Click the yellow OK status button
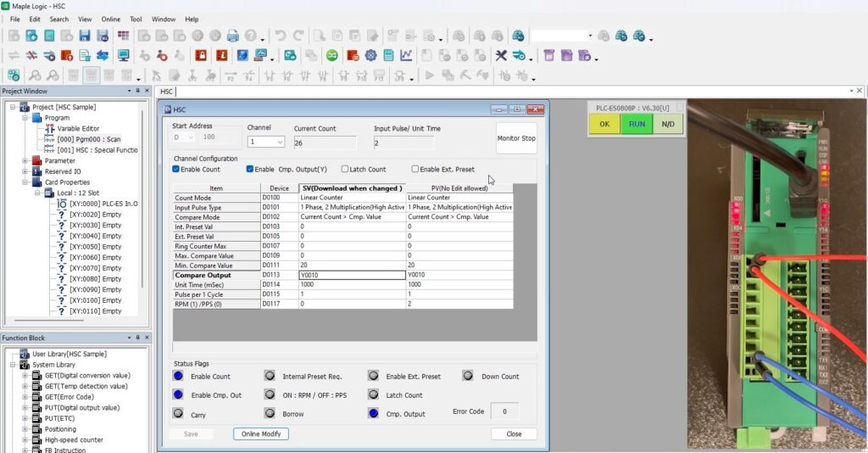 [x=604, y=124]
